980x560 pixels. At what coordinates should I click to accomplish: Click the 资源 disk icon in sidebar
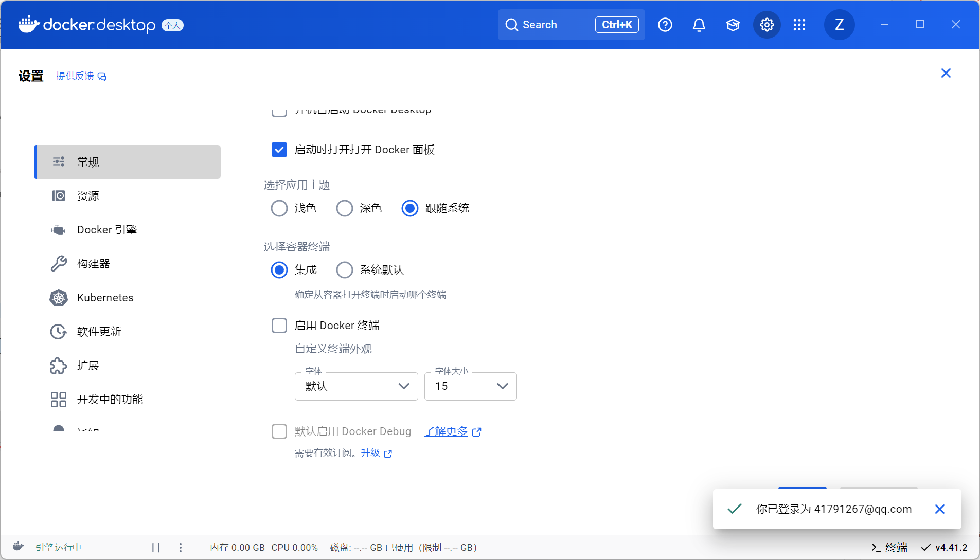point(59,196)
